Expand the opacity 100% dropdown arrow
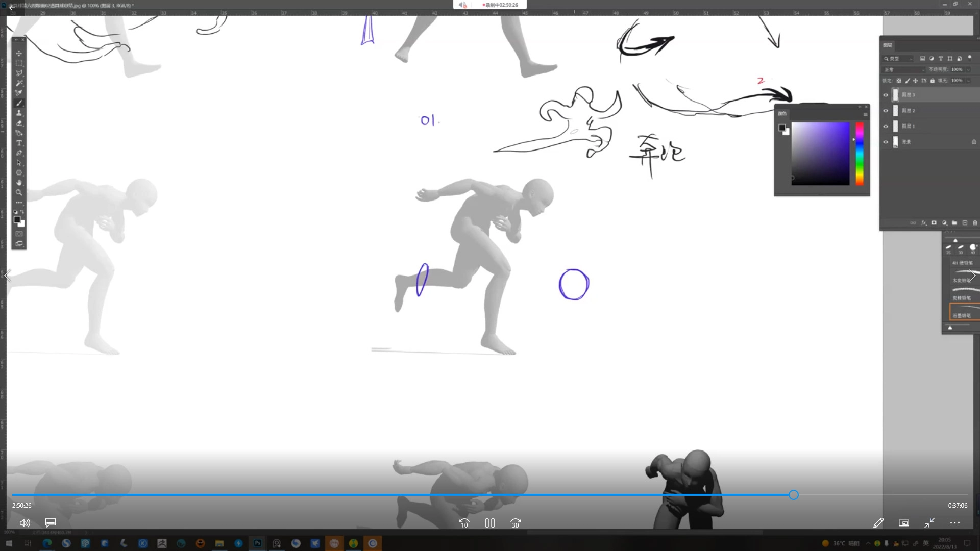This screenshot has height=551, width=980. [968, 69]
